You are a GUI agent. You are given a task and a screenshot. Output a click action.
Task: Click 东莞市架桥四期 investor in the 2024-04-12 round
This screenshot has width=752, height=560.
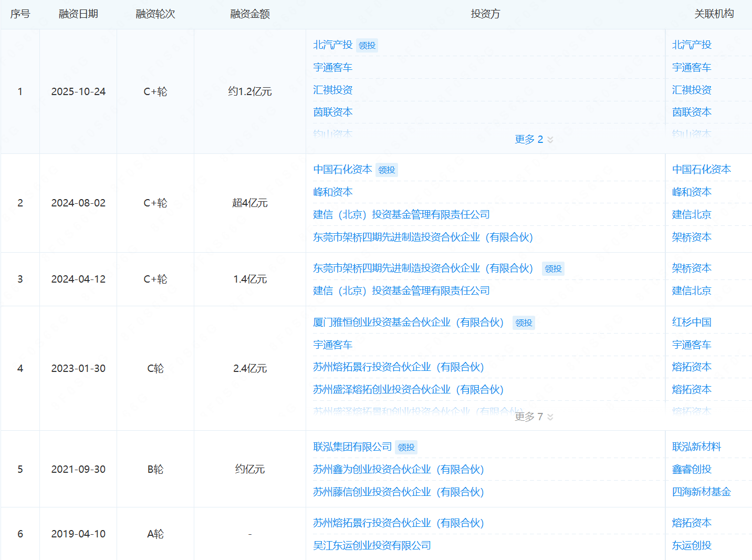click(423, 268)
